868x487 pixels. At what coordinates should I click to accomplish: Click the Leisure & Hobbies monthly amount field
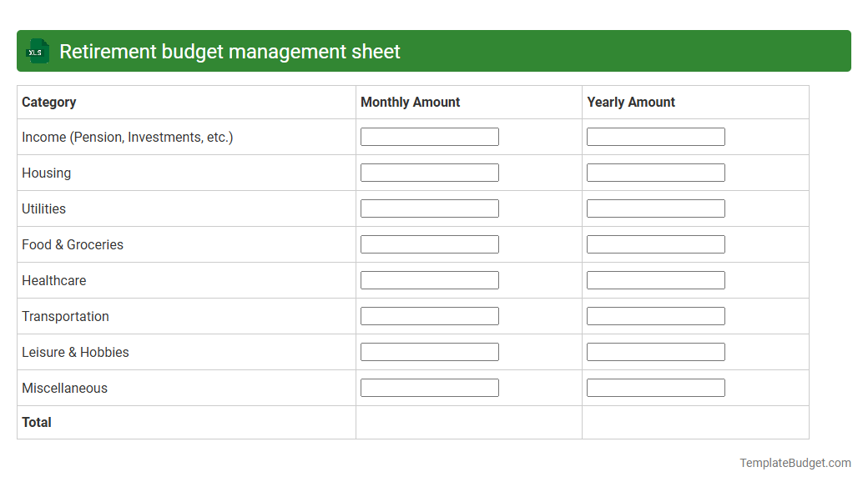tap(429, 351)
